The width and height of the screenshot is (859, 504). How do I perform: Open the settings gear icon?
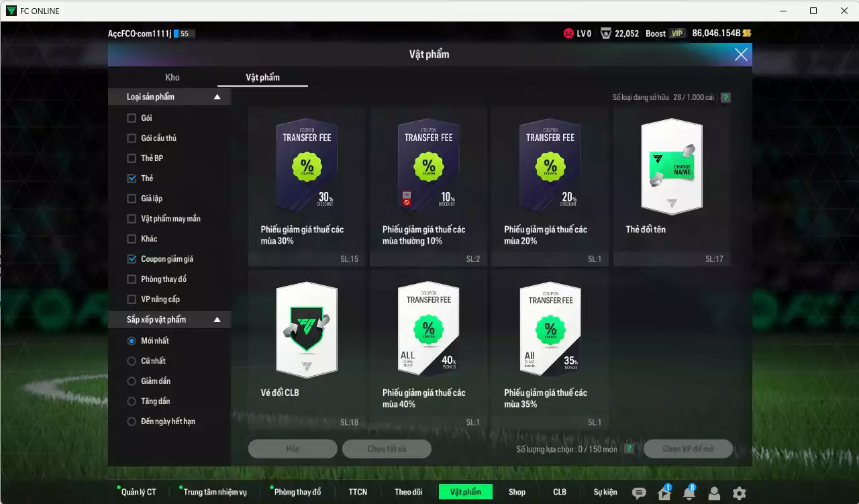coord(739,493)
